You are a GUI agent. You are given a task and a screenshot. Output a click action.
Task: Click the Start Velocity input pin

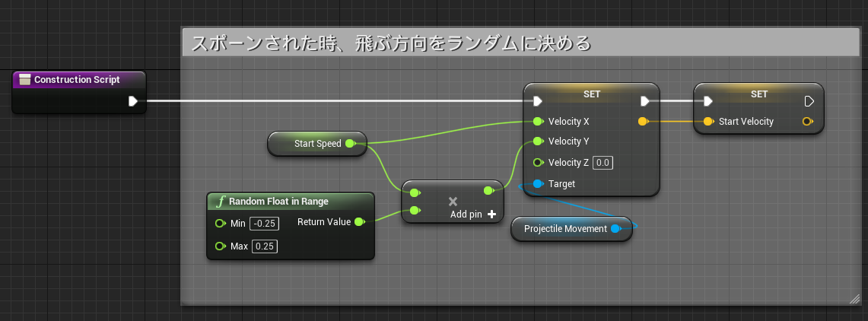pos(708,121)
